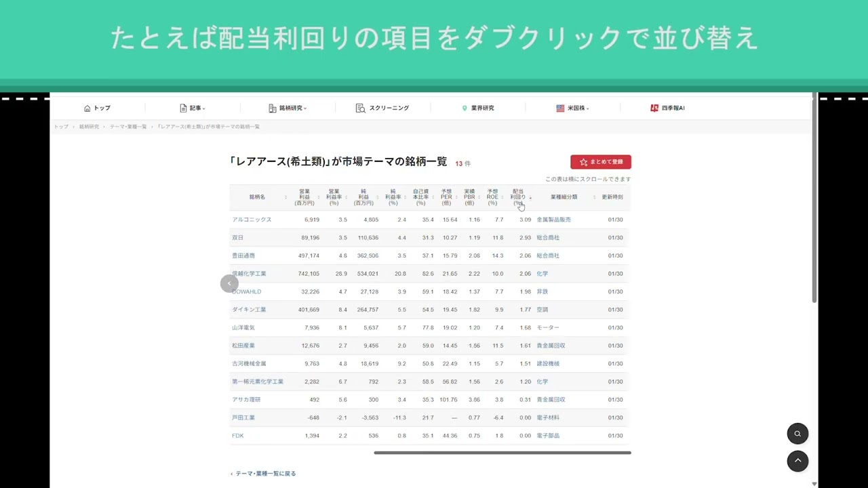Click the gray left-arrow circle beside table

coord(229,283)
